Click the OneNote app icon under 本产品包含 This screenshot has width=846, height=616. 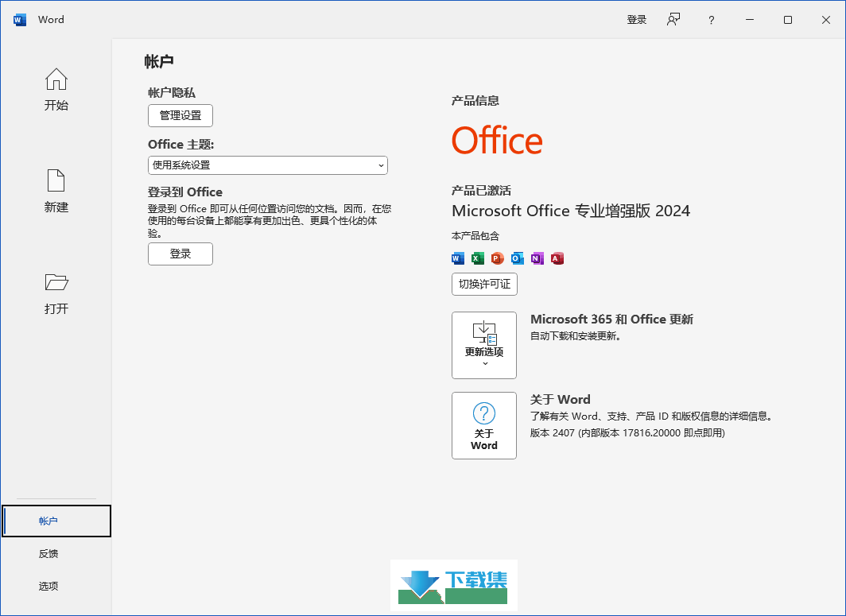537,258
